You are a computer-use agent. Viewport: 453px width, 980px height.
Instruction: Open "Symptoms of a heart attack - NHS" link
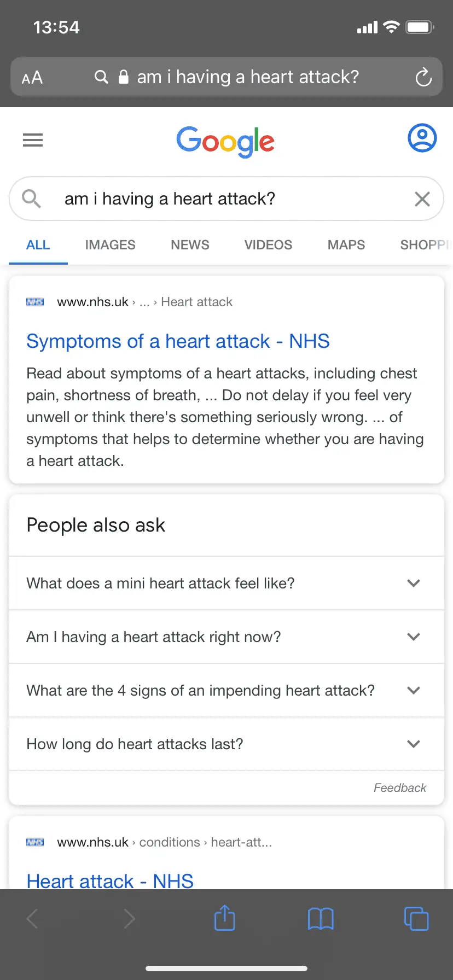click(x=178, y=341)
